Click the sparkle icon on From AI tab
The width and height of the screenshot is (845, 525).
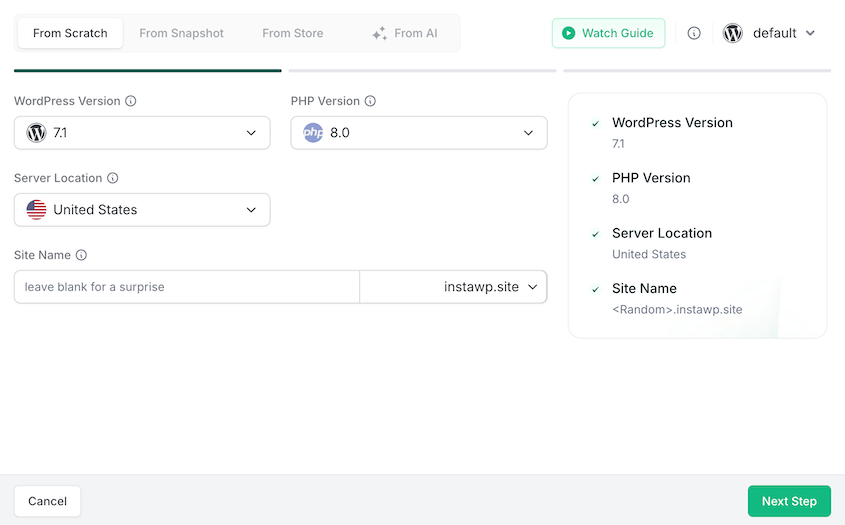tap(379, 33)
